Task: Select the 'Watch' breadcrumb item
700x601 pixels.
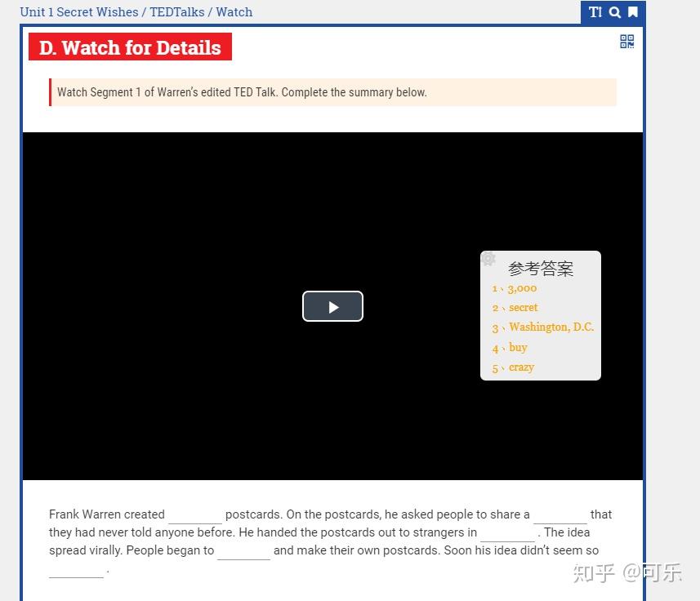Action: tap(234, 11)
